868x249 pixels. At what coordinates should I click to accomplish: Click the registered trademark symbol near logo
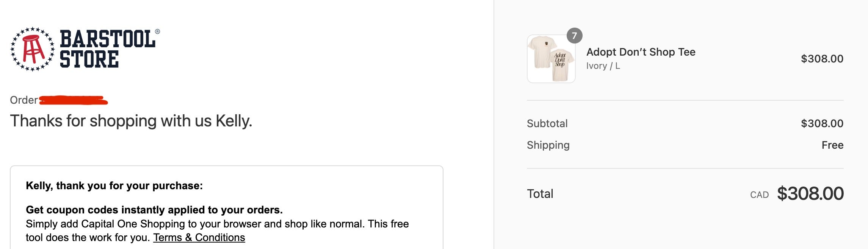click(x=157, y=32)
